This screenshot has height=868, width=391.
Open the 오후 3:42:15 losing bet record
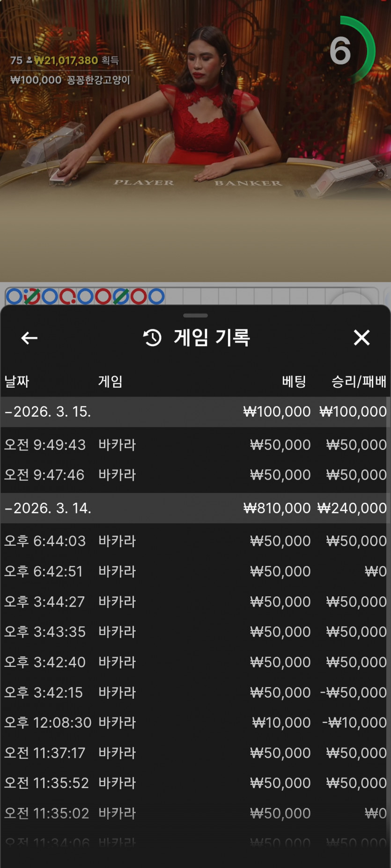click(x=195, y=692)
